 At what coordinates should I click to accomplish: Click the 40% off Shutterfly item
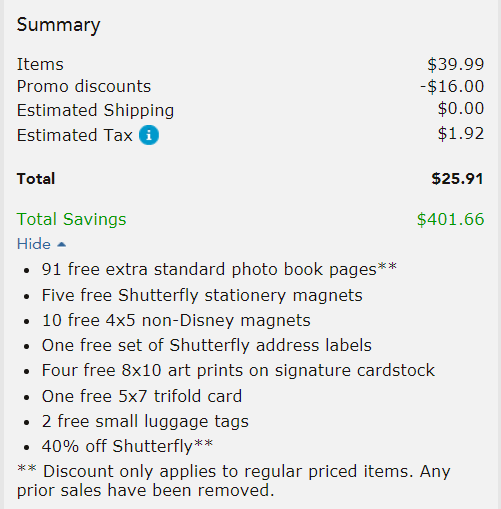[x=127, y=446]
